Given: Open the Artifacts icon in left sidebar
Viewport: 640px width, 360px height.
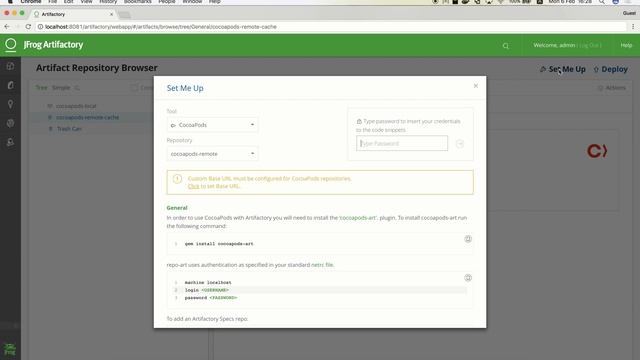Looking at the screenshot, I should pyautogui.click(x=10, y=85).
